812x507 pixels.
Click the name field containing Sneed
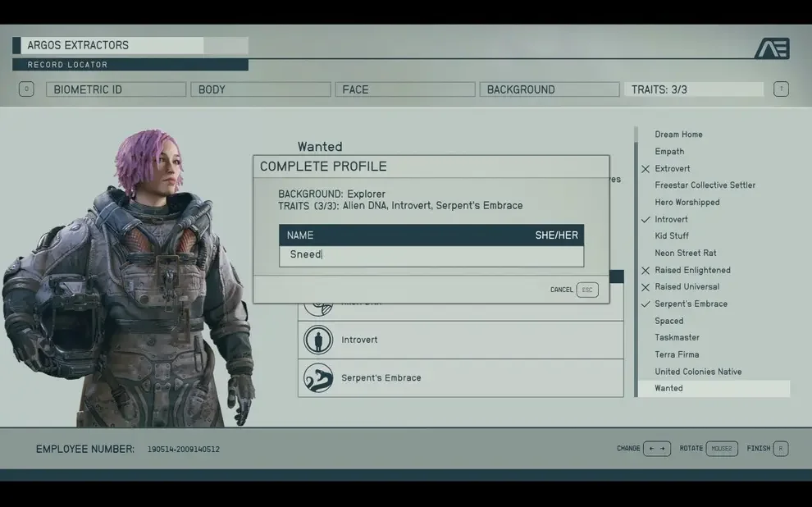(x=431, y=255)
